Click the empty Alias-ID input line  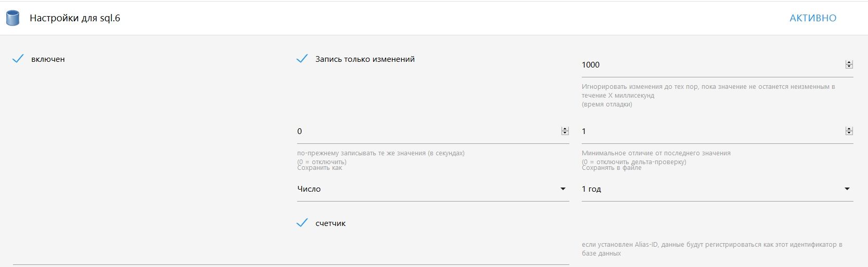click(x=290, y=258)
